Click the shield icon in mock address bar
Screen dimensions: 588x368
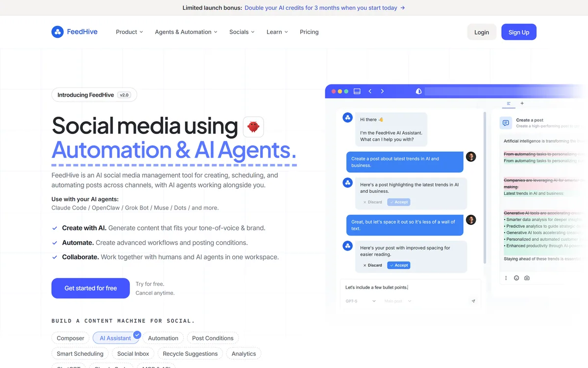click(418, 91)
